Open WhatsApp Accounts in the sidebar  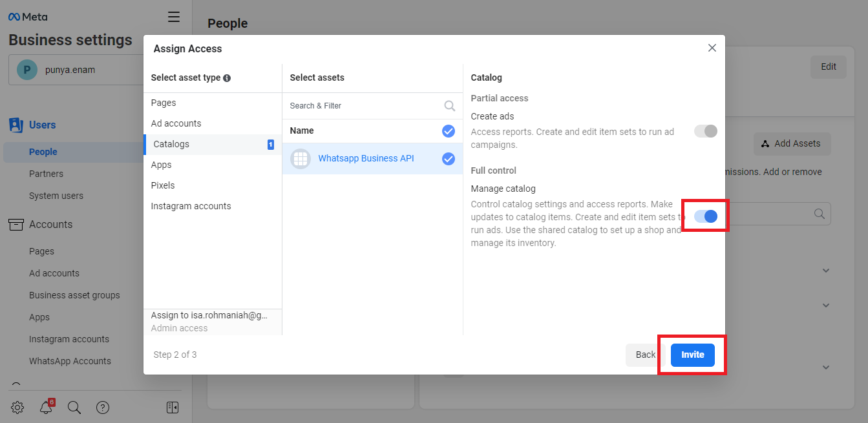click(70, 361)
